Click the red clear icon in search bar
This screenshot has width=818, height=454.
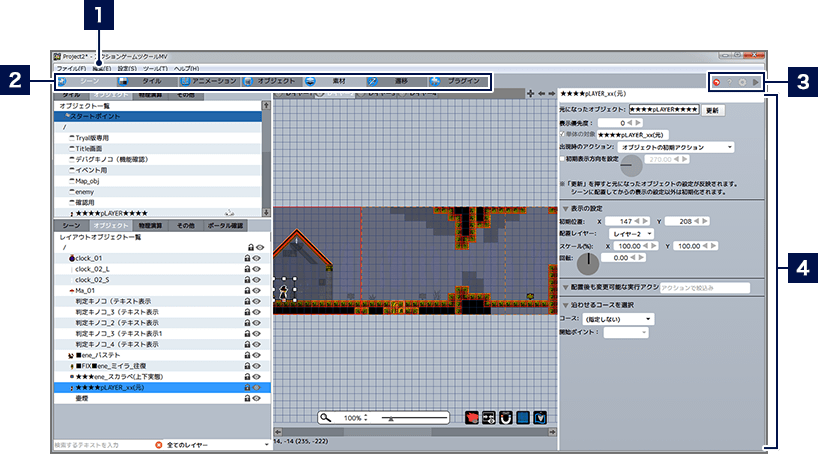(158, 444)
